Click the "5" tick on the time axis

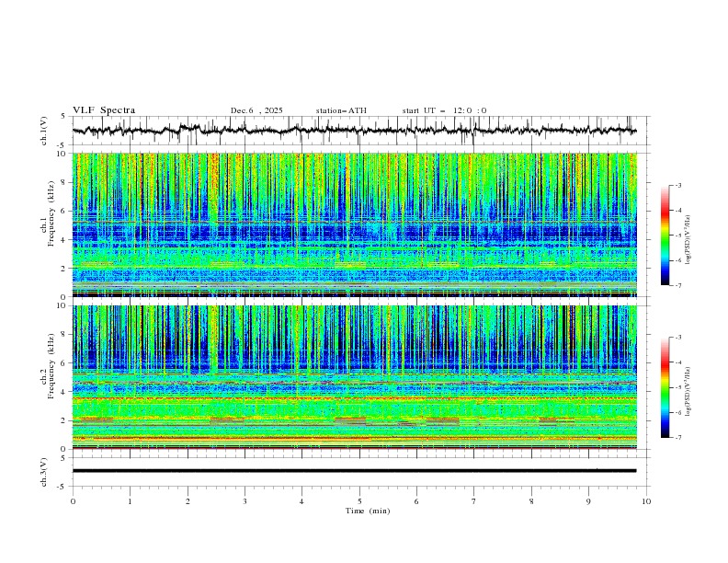tap(359, 501)
